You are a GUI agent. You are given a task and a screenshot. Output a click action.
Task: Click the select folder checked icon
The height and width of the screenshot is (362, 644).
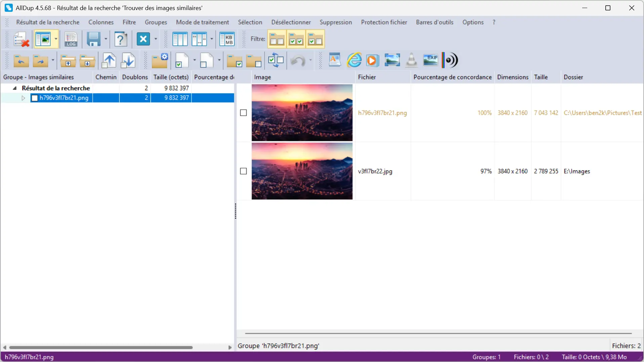[234, 61]
